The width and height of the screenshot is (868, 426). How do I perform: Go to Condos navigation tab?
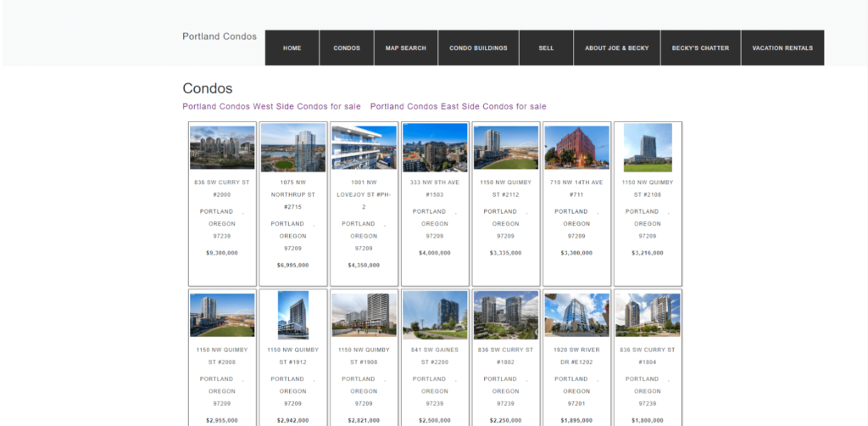(x=347, y=48)
